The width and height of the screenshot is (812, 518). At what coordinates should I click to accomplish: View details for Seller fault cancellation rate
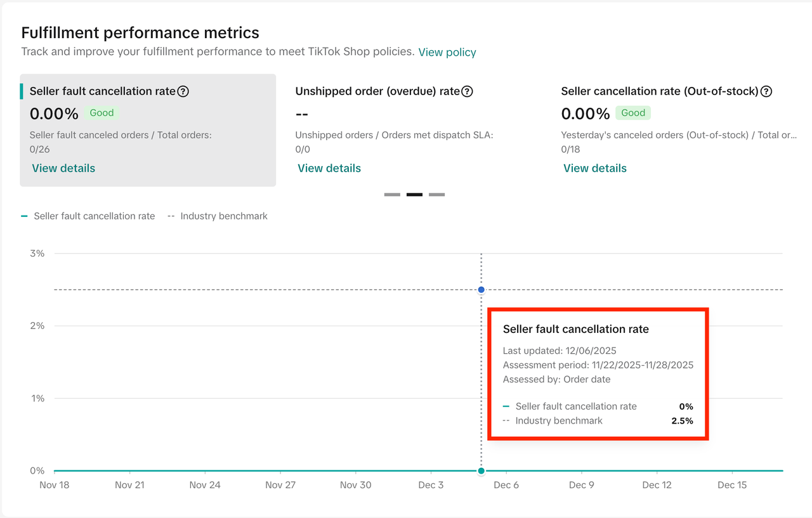click(x=63, y=168)
